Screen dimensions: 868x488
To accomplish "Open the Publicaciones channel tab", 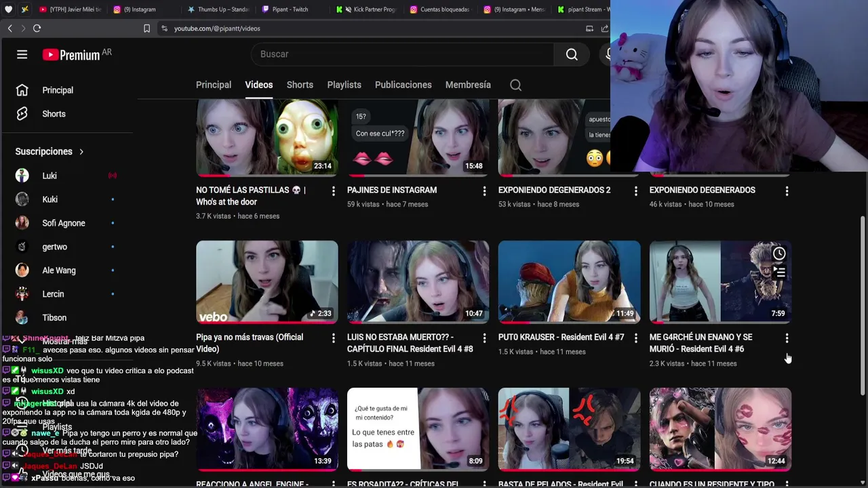I will pos(403,85).
